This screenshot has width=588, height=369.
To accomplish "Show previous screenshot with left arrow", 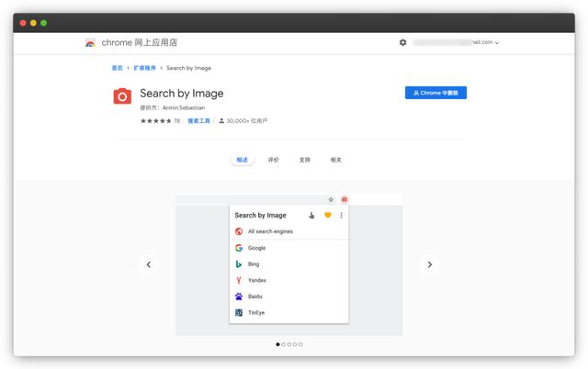I will 149,264.
